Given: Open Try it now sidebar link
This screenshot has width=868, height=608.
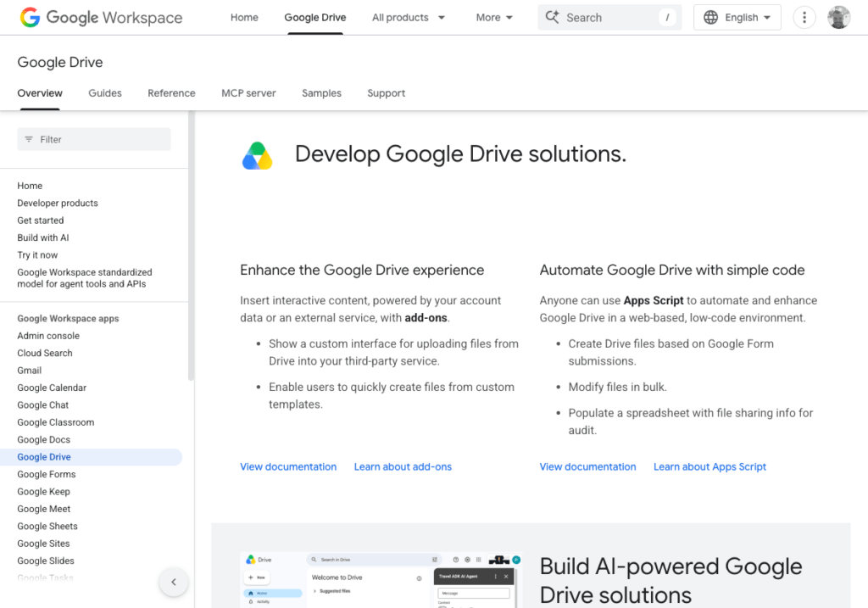Looking at the screenshot, I should point(37,254).
